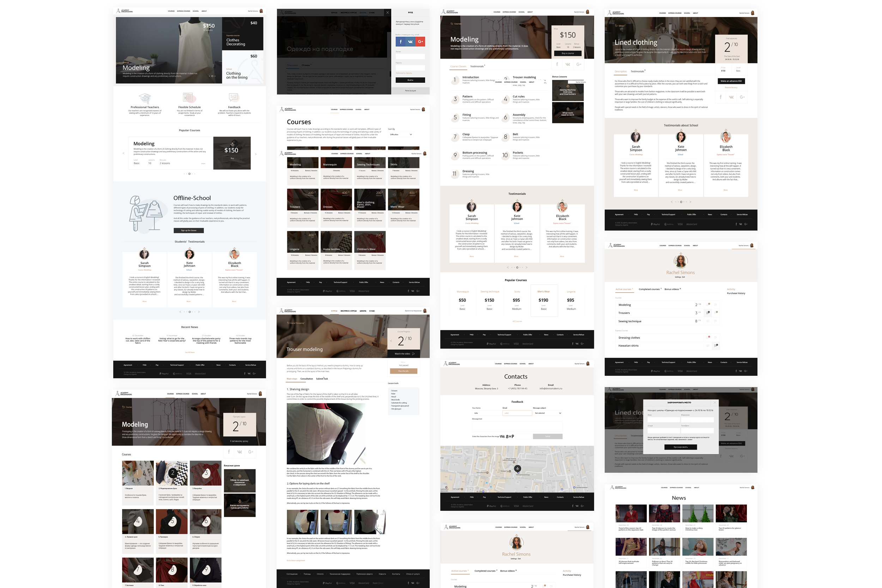Click flag icon in the Trousers profile row
This screenshot has width=882, height=588.
tap(716, 312)
